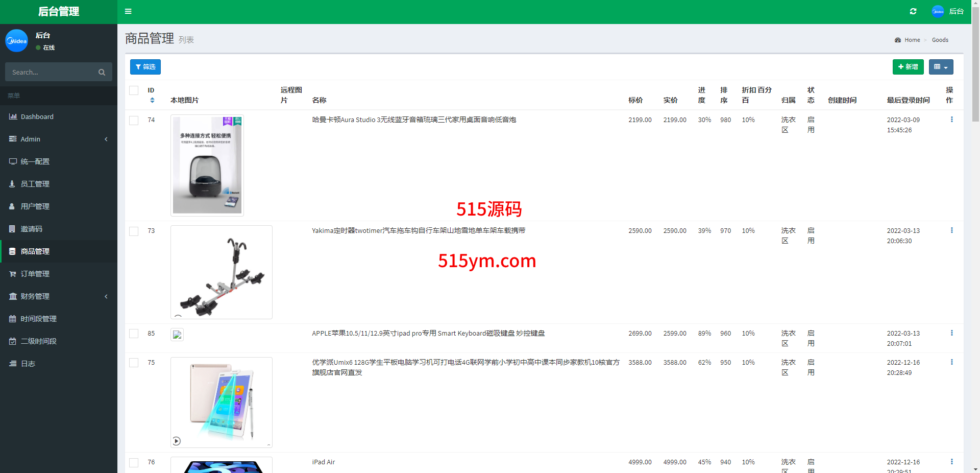Image resolution: width=980 pixels, height=473 pixels.
Task: Click the blue 筛选 filter button
Action: [145, 67]
